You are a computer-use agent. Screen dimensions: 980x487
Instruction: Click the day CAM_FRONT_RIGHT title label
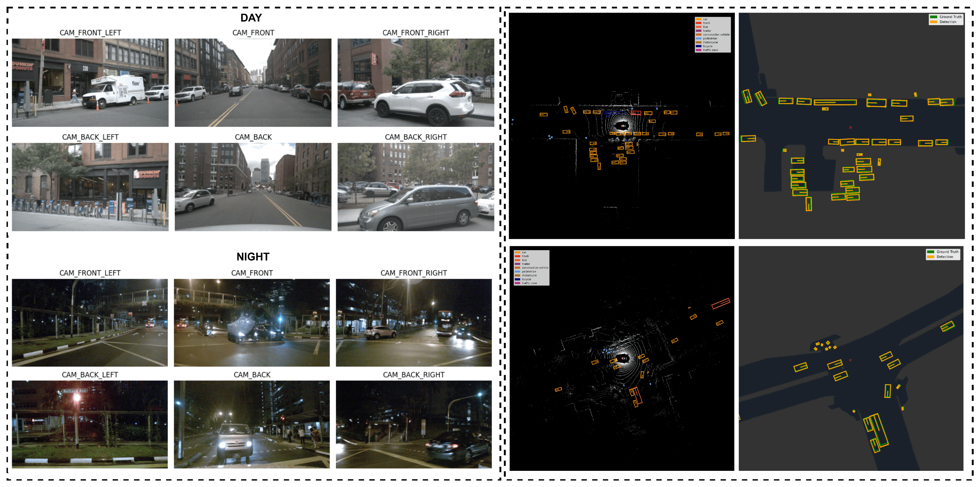coord(415,33)
